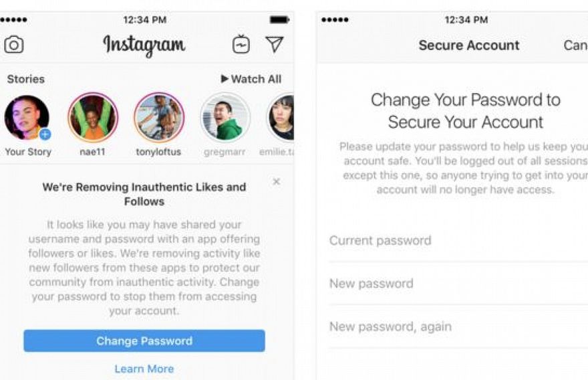Focus the New password field
588x380 pixels.
click(x=458, y=284)
